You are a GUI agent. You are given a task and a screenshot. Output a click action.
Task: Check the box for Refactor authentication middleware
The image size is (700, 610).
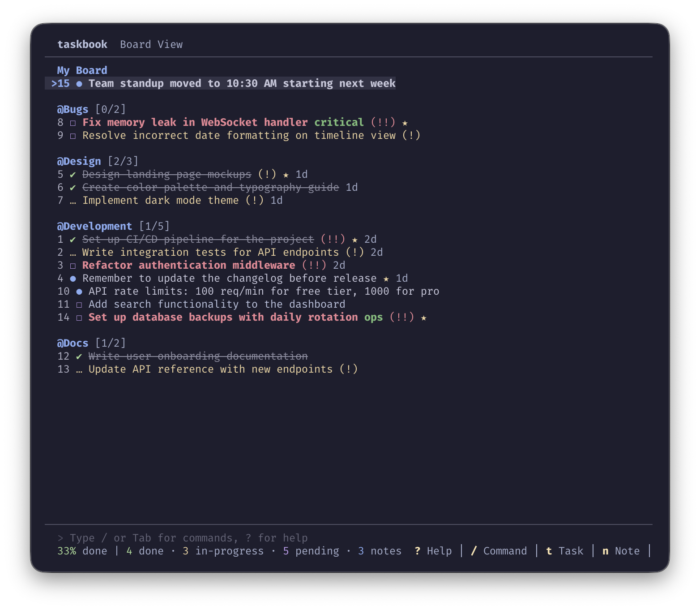pyautogui.click(x=73, y=266)
